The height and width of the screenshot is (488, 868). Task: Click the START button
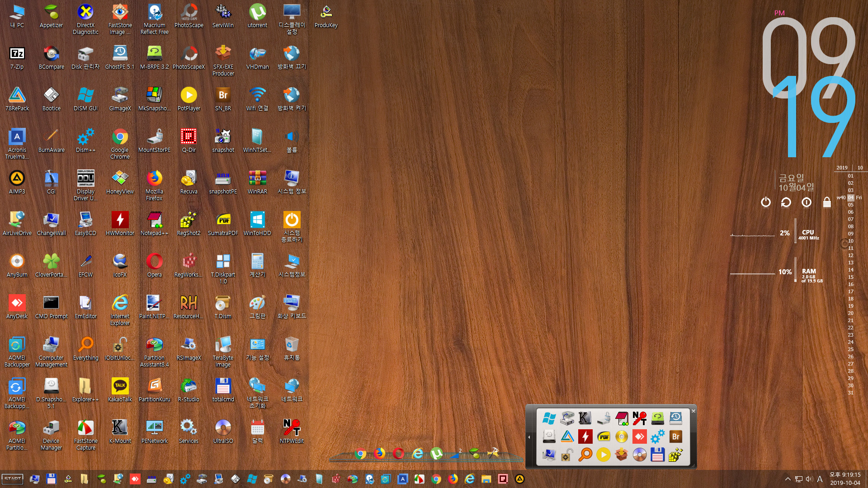(13, 479)
